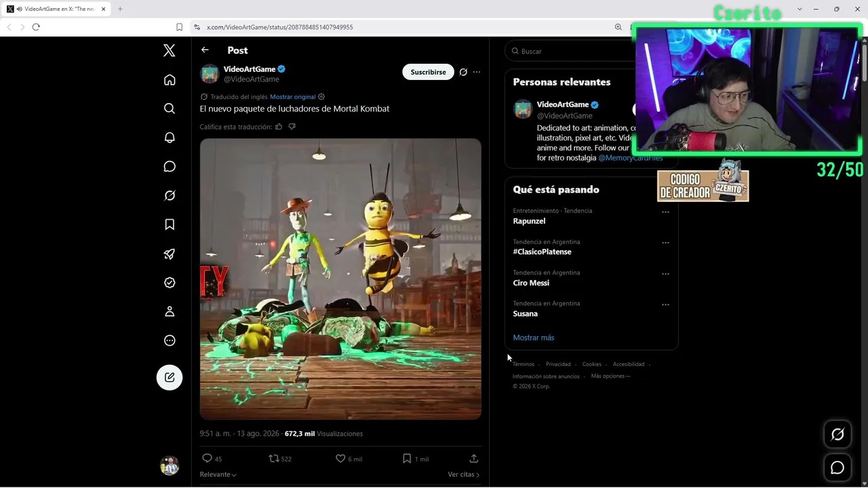The width and height of the screenshot is (868, 488).
Task: Open more options for Rapunzel trend
Action: coord(665,212)
